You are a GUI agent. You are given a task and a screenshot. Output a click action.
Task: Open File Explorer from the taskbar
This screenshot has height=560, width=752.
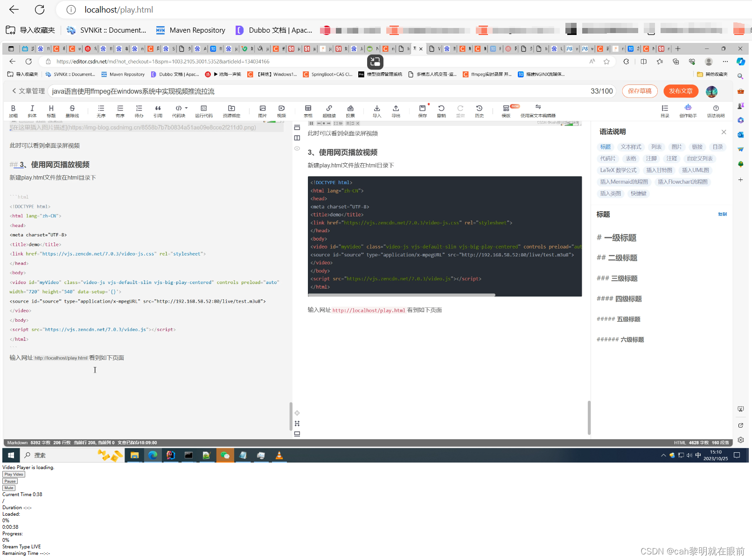point(134,455)
